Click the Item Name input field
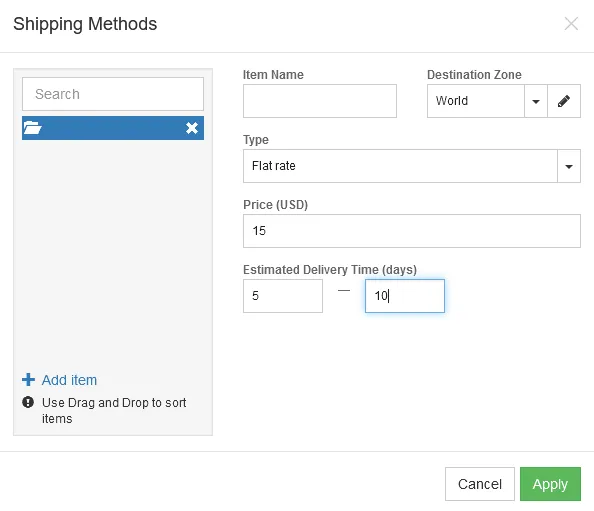 [320, 101]
